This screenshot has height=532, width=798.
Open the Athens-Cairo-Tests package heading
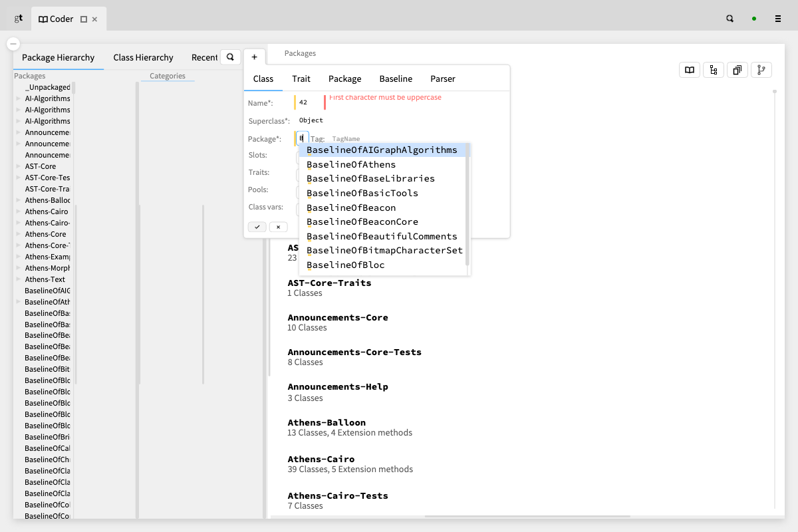tap(338, 495)
